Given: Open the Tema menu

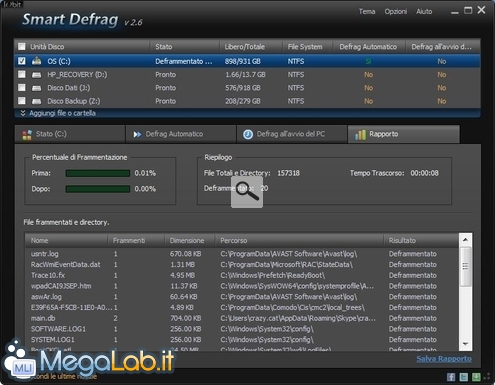Looking at the screenshot, I should pyautogui.click(x=367, y=12).
